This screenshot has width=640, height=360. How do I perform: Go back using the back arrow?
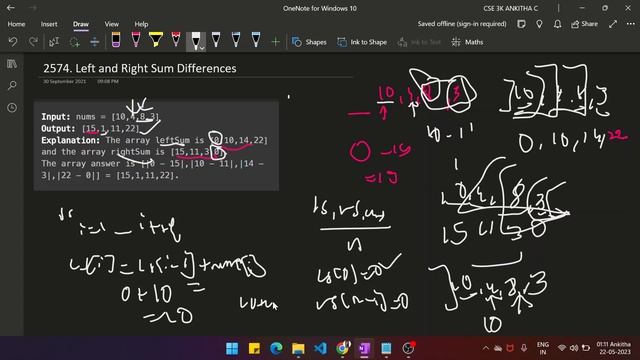pos(11,8)
